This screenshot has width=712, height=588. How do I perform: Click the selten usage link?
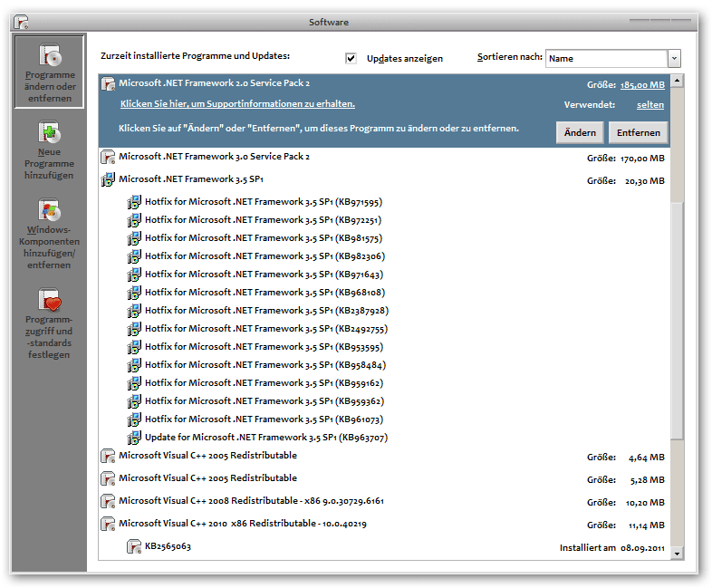[650, 105]
